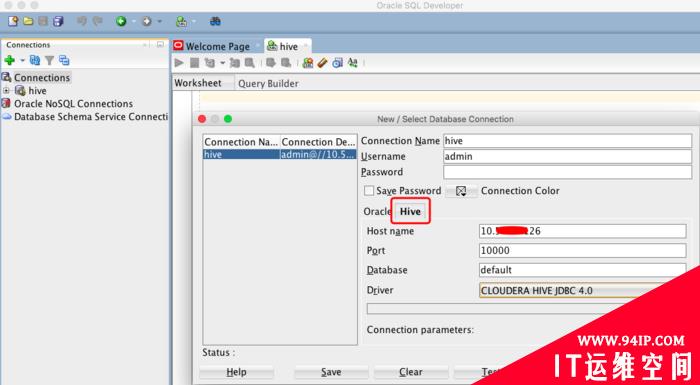The image size is (700, 385).
Task: Switch to the Welcome Page tab
Action: 217,46
